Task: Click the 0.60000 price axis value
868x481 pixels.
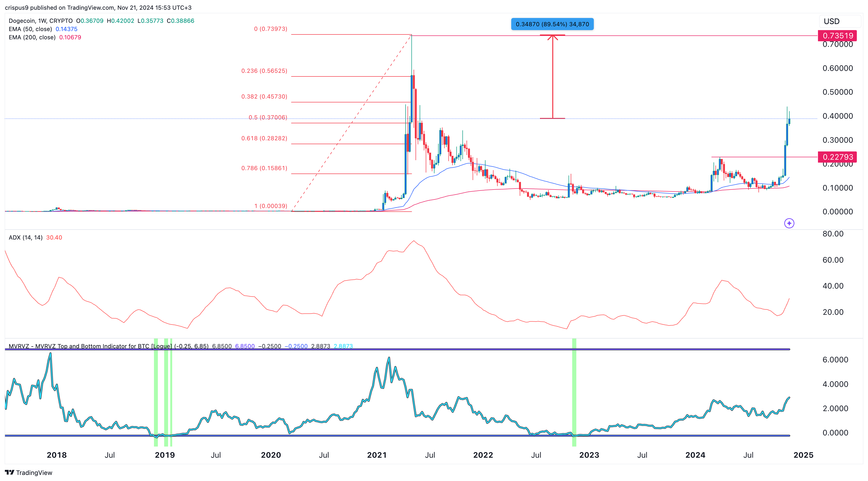Action: coord(838,68)
